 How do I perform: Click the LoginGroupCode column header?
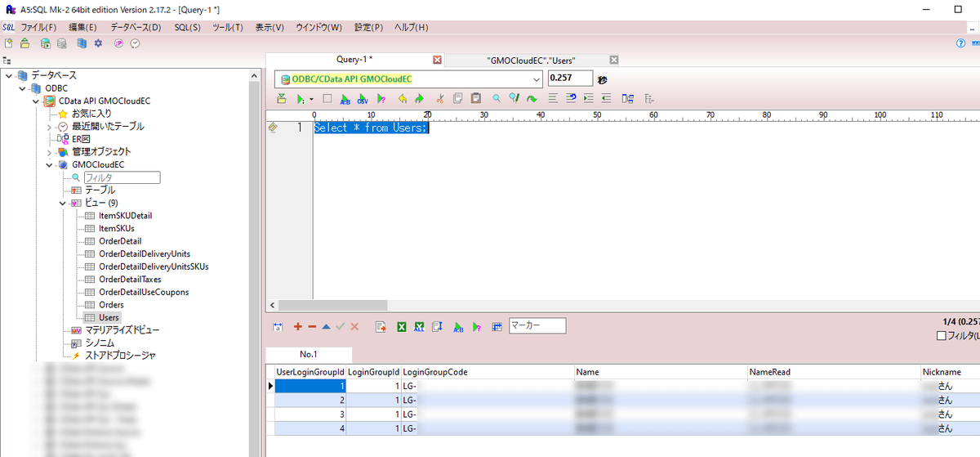pyautogui.click(x=487, y=372)
